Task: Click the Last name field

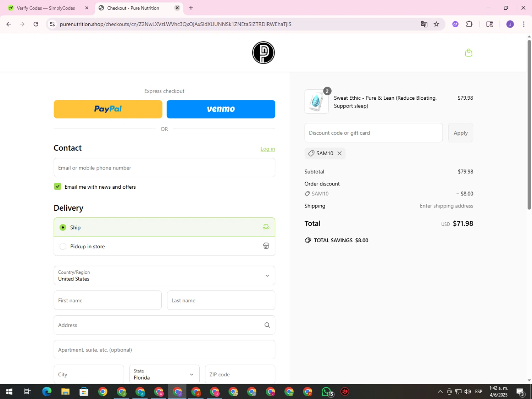Action: pyautogui.click(x=221, y=300)
